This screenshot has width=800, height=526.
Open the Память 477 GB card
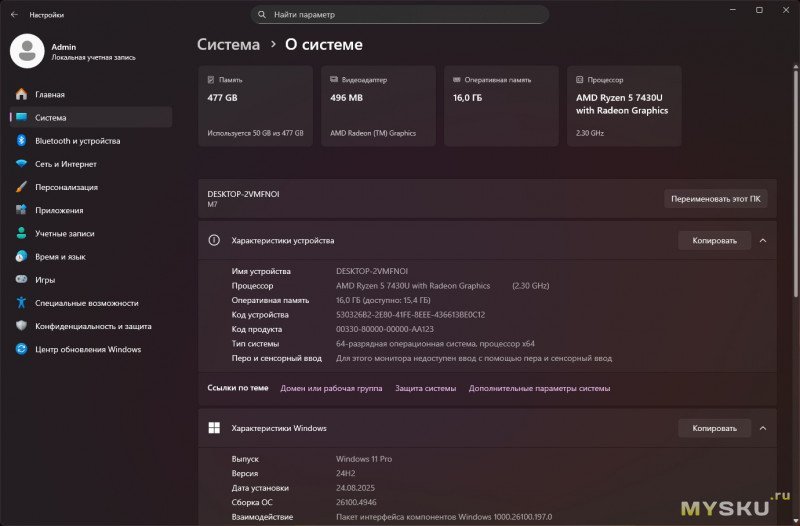click(x=256, y=106)
